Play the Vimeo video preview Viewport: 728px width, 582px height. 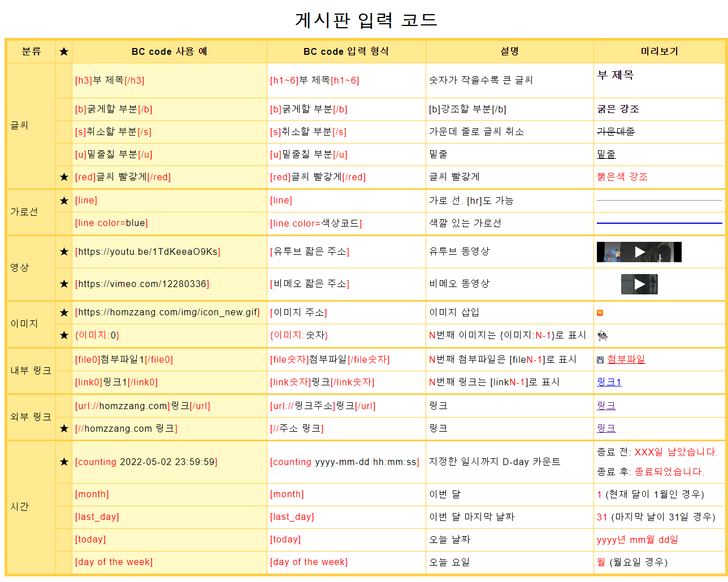pyautogui.click(x=639, y=284)
